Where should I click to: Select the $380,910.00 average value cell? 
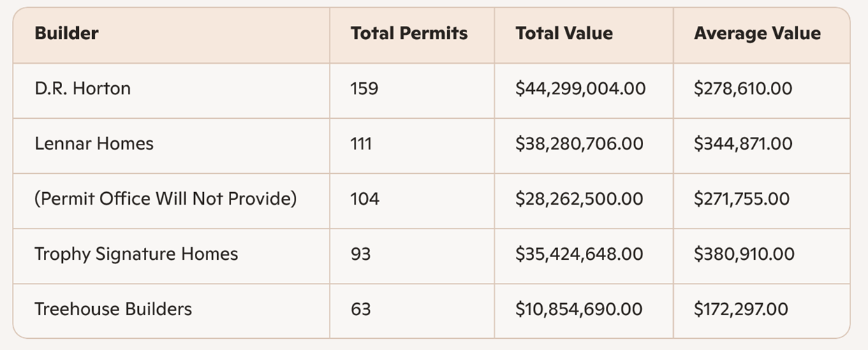744,254
